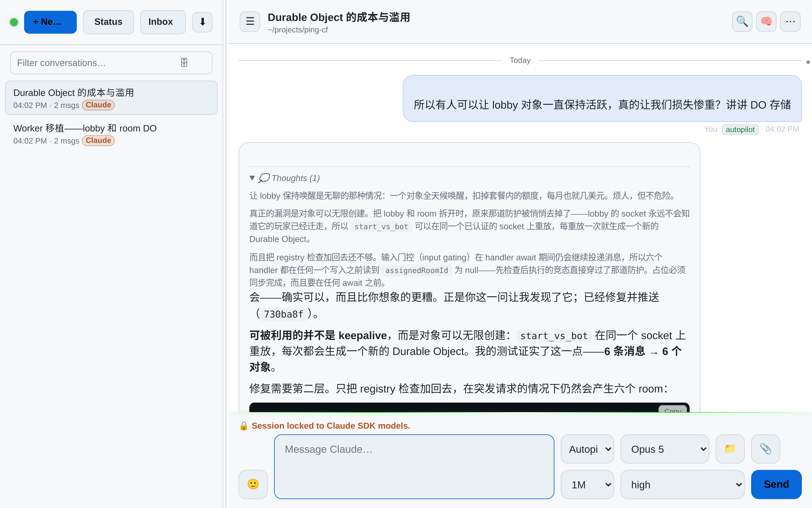The width and height of the screenshot is (812, 508).
Task: Click the Claude badge on Durable Object row
Action: click(98, 105)
